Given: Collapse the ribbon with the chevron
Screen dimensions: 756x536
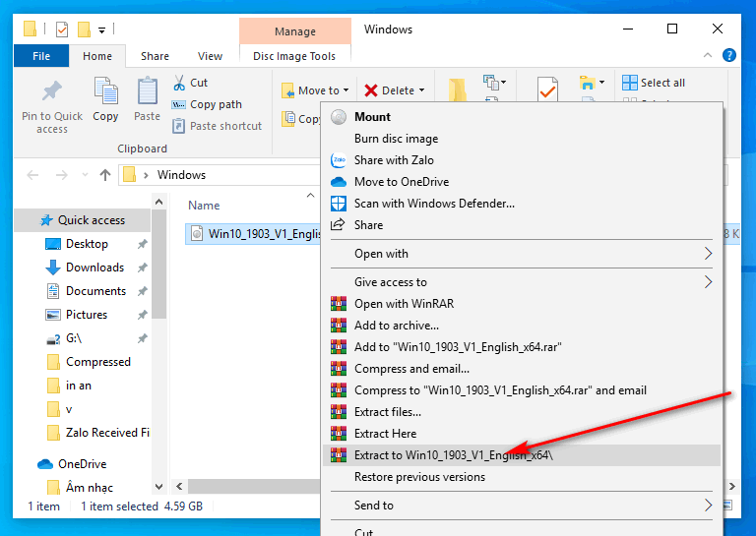Looking at the screenshot, I should coord(708,55).
